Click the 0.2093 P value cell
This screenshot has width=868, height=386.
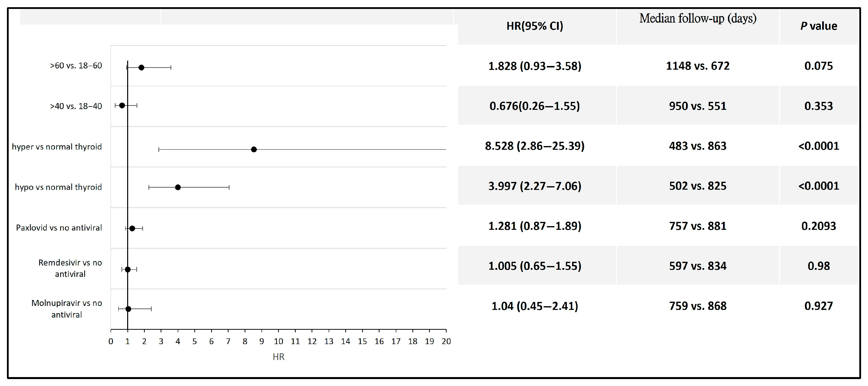click(x=818, y=226)
